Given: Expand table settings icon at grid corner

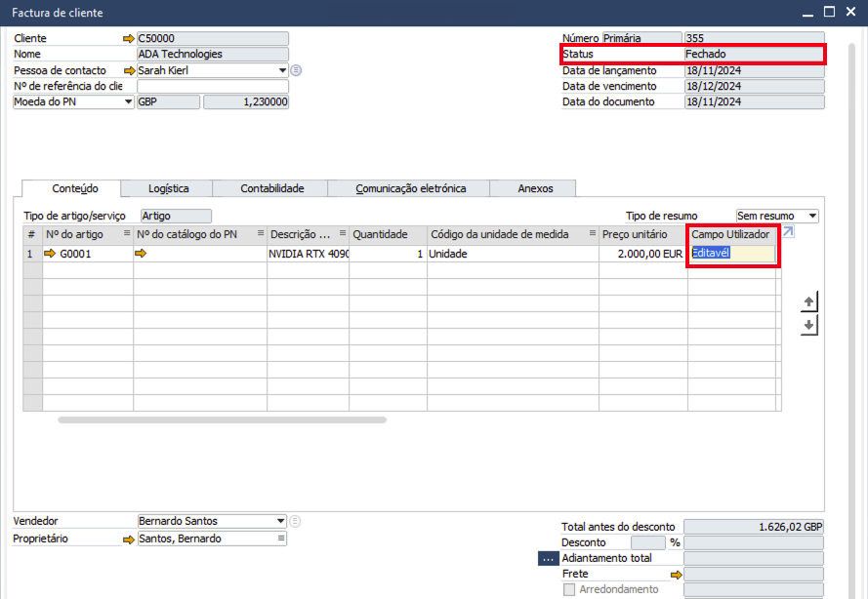Looking at the screenshot, I should click(789, 232).
